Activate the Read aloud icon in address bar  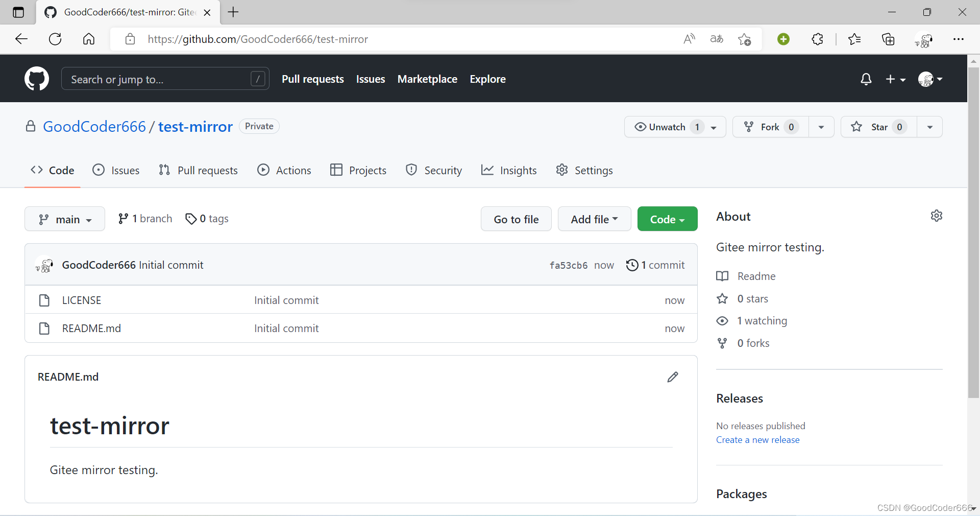point(689,39)
